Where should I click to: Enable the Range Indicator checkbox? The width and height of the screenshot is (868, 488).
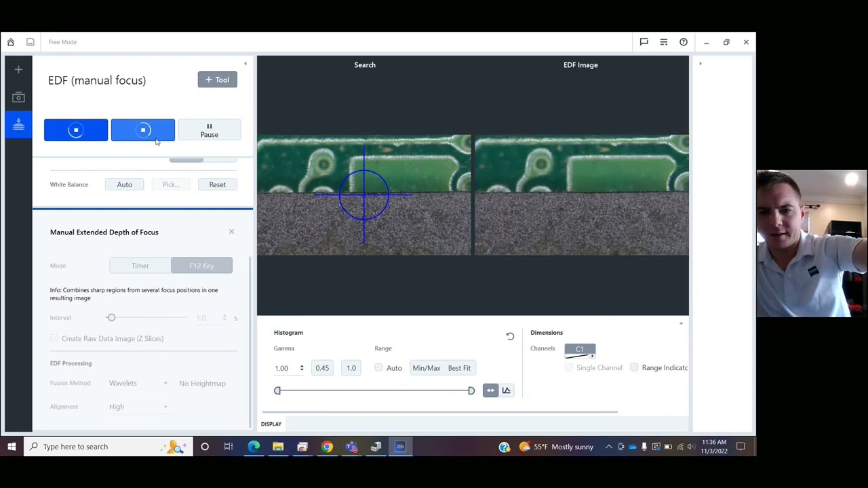click(634, 367)
